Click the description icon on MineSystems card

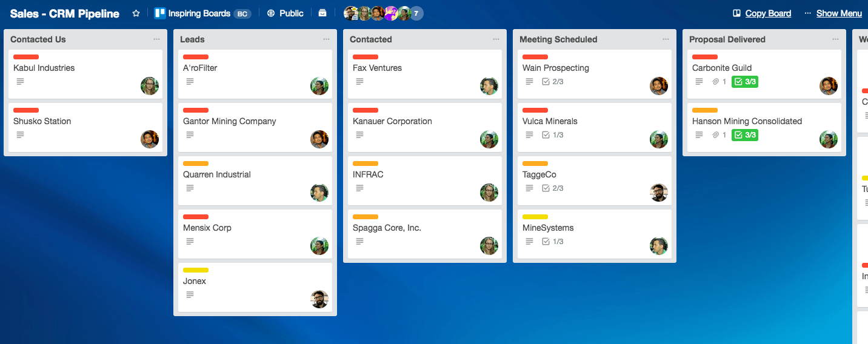[529, 242]
